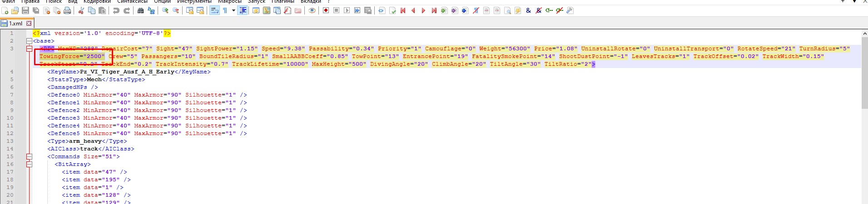Click the TowingForce="2500" attribute text
The image size is (868, 204).
click(72, 57)
